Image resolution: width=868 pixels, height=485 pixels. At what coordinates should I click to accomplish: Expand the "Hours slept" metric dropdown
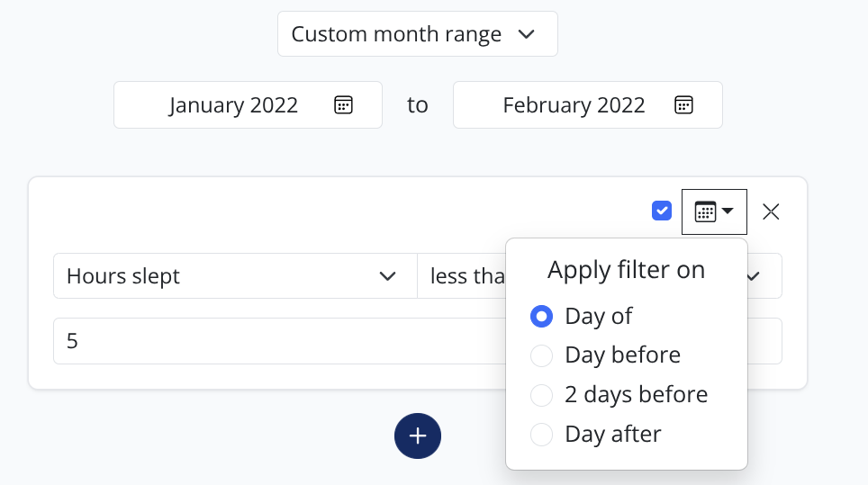[x=234, y=276]
